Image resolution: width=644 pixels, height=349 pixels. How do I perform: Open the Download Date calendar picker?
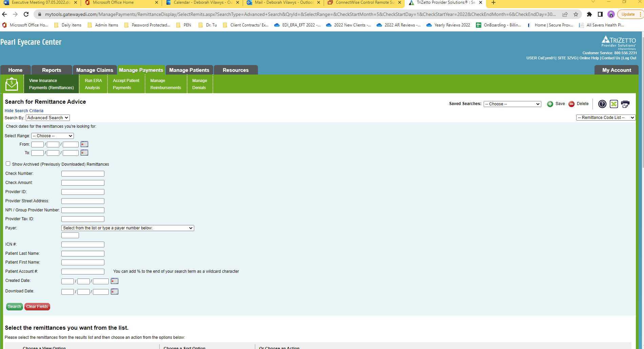click(x=114, y=291)
